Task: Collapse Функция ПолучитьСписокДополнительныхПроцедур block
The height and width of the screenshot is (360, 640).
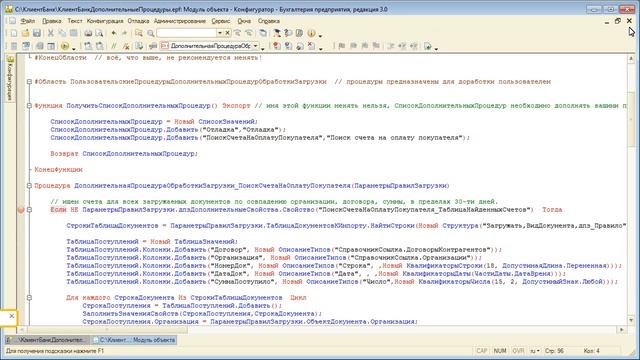Action: (29, 106)
